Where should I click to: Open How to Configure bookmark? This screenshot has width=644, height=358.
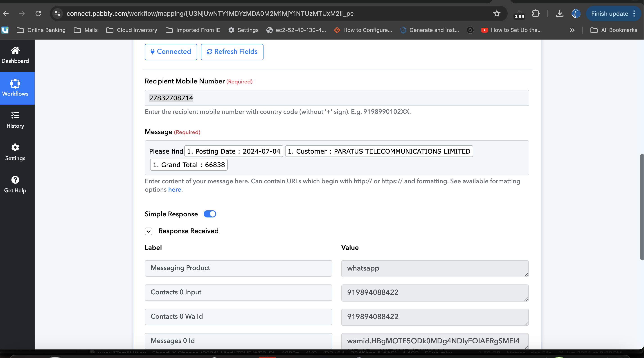(363, 30)
